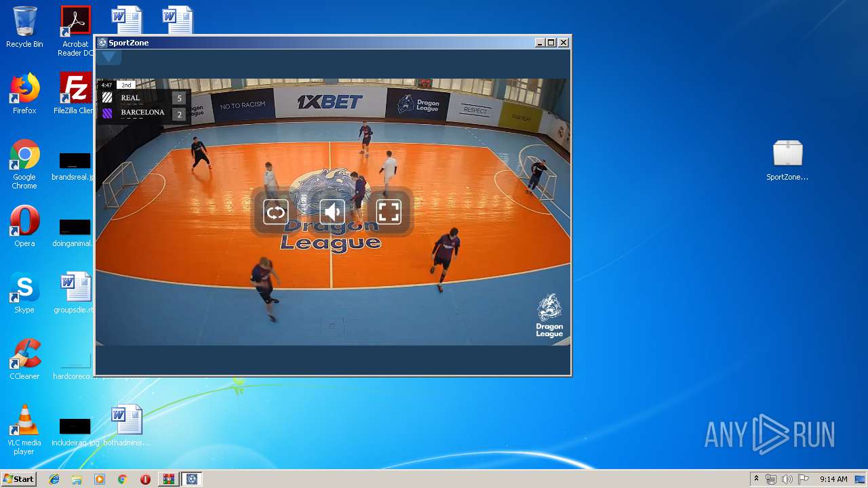Click Chrome icon in taskbar

[x=122, y=479]
